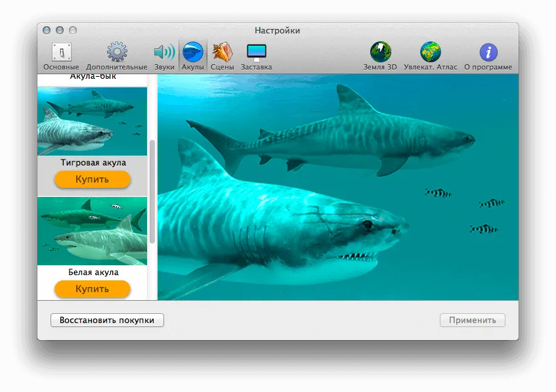Viewport: 556px width, 392px height.
Task: Select the tiger shark thumbnail
Action: pos(92,121)
